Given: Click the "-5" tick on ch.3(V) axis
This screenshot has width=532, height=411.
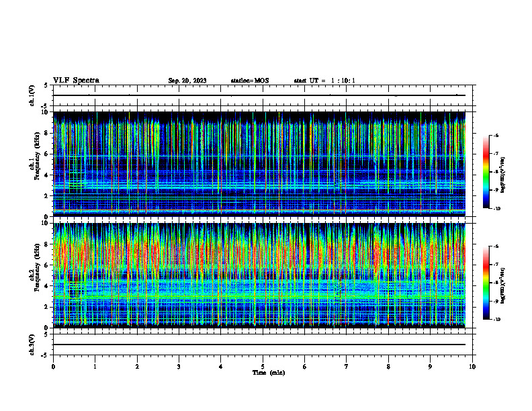Looking at the screenshot, I should [46, 355].
